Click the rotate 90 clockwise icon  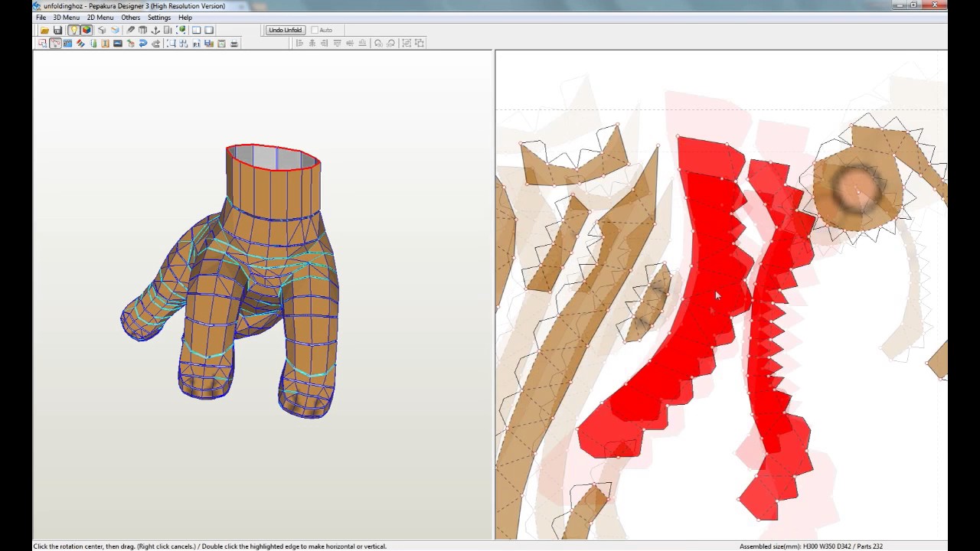(391, 43)
